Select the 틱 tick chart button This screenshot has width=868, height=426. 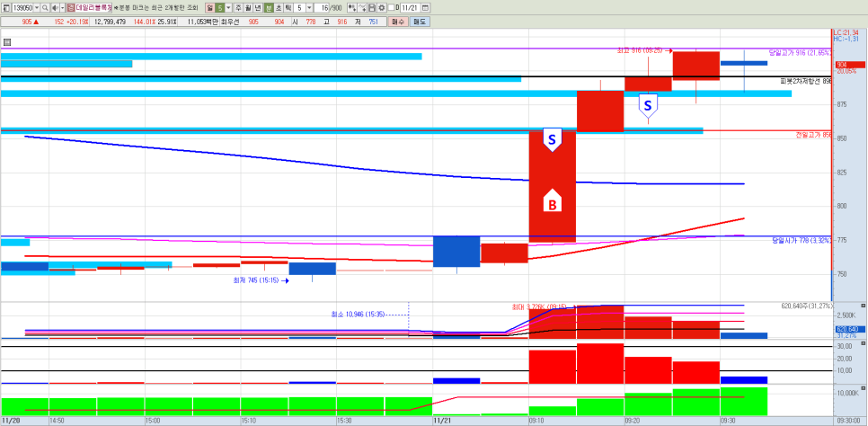click(x=288, y=8)
